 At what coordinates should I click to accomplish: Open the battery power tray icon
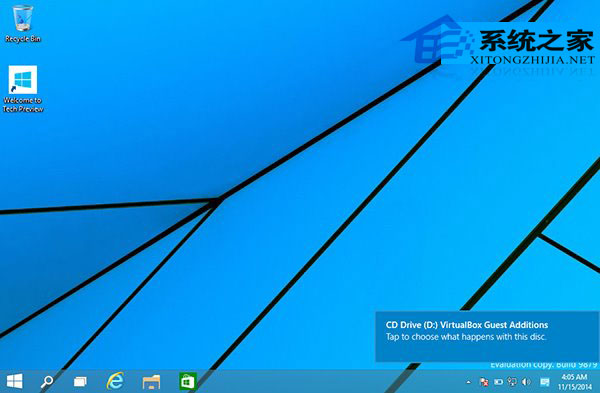[498, 382]
